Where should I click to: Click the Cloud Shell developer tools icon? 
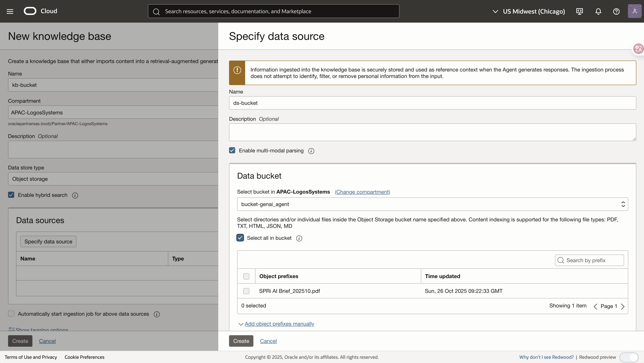coord(579,11)
